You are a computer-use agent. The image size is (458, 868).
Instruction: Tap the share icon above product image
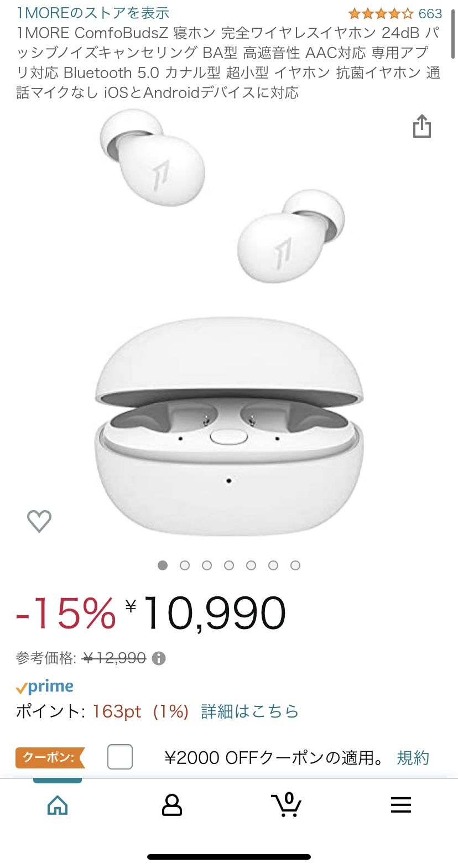click(422, 126)
